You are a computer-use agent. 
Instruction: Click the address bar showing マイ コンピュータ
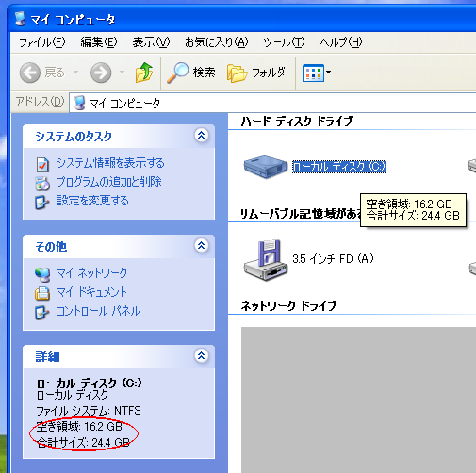(272, 103)
